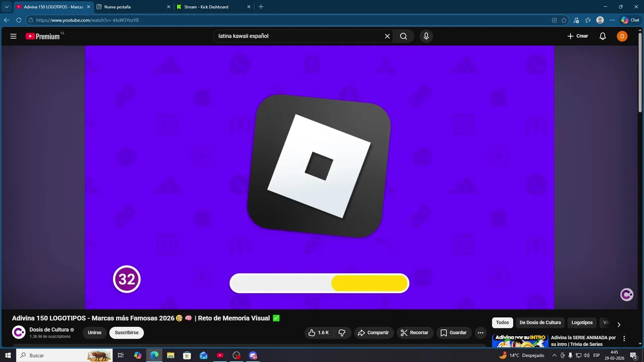
Task: Launch Copilot from the taskbar
Action: [x=138, y=355]
